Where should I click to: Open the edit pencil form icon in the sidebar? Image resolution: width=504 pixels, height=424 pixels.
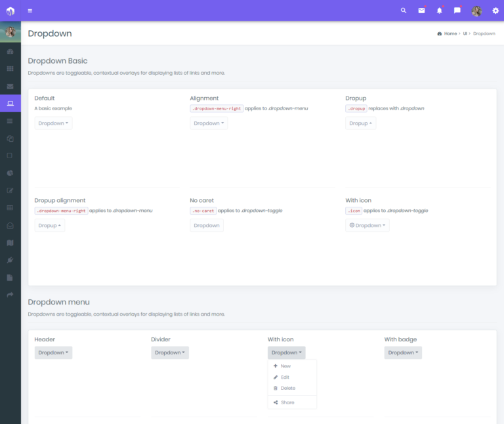(x=10, y=190)
